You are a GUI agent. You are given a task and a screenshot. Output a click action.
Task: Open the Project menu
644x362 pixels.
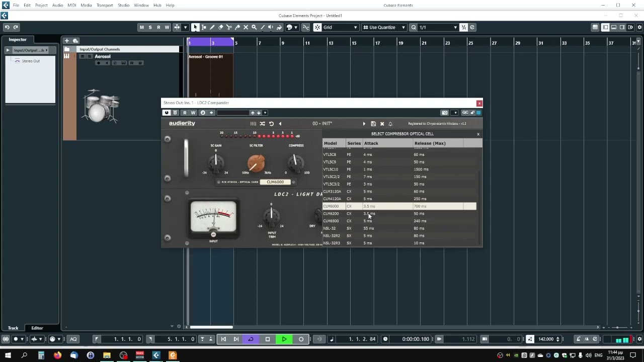pyautogui.click(x=41, y=5)
